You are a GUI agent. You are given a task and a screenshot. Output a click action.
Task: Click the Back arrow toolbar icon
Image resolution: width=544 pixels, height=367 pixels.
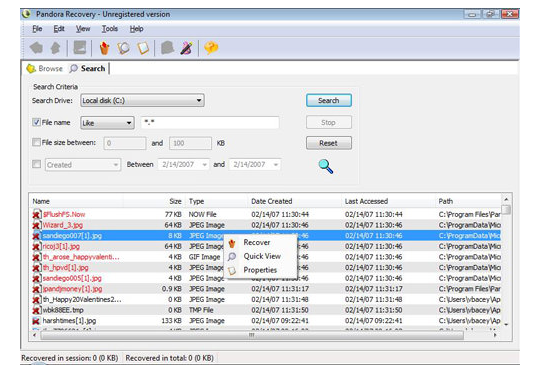tap(36, 48)
